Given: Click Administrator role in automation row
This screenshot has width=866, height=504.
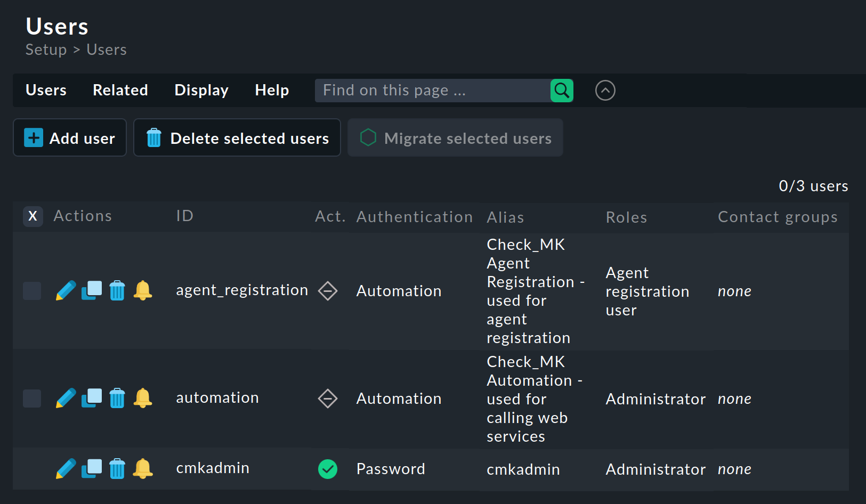Looking at the screenshot, I should (655, 399).
